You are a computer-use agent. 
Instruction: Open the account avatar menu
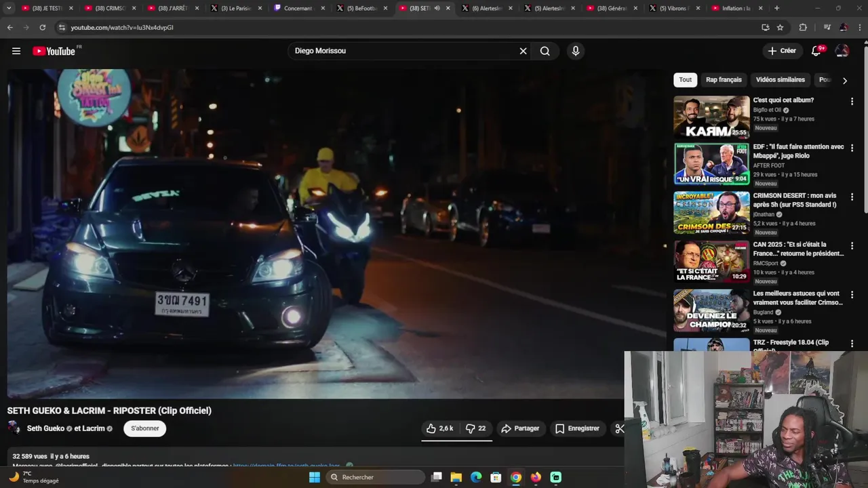pyautogui.click(x=842, y=51)
